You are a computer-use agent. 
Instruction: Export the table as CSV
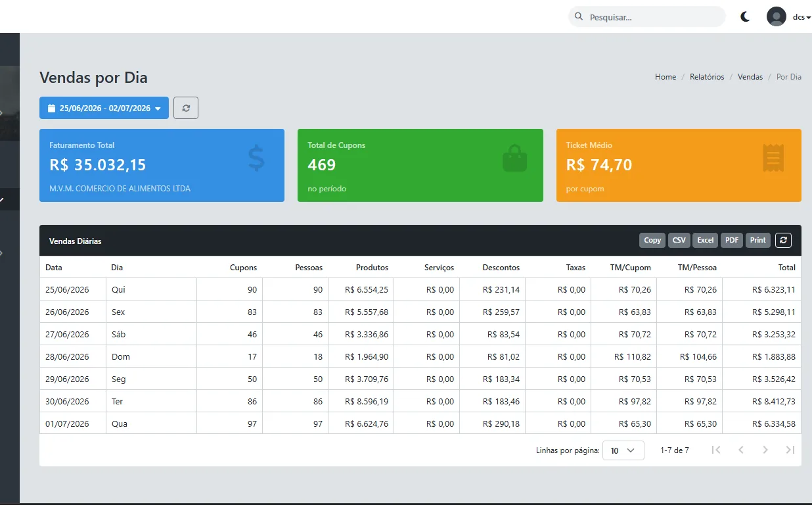(x=679, y=240)
